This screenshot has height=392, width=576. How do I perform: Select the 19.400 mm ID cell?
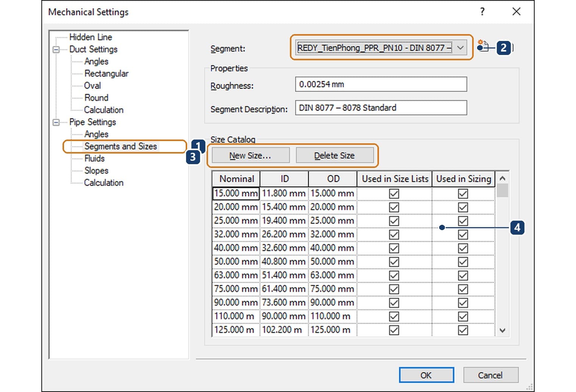284,221
